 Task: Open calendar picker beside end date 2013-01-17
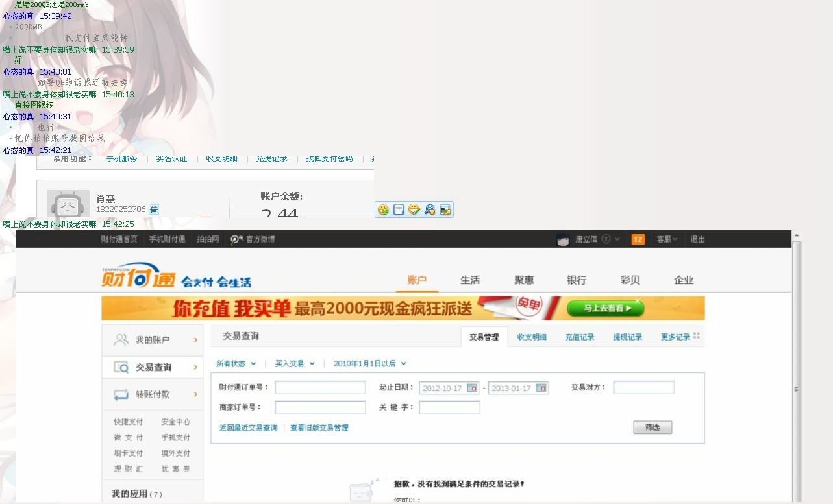[541, 388]
